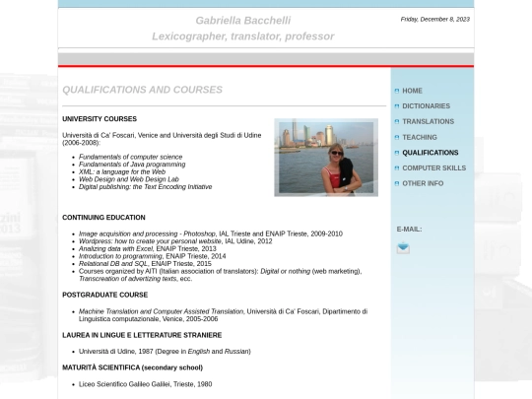The image size is (532, 399).
Task: Click 'Analizing data with Excel' entry
Action: coord(147,248)
